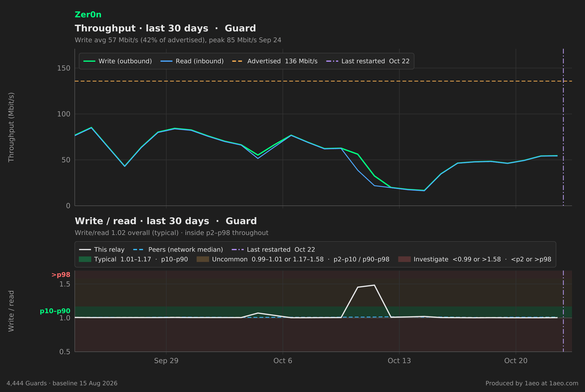Click Peers (network median) legend entry
This screenshot has width=585, height=392.
point(178,250)
